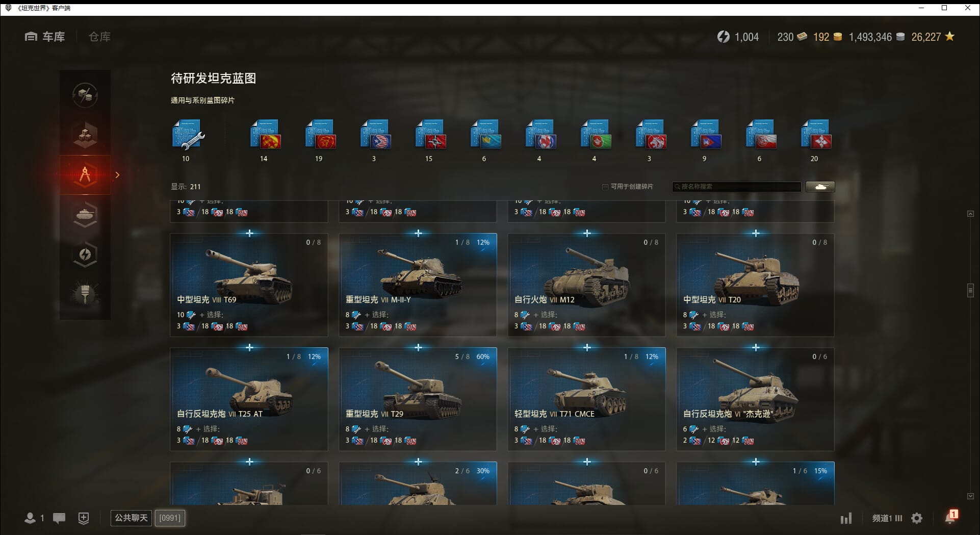The width and height of the screenshot is (980, 535).
Task: Select the vehicles tank icon in sidebar
Action: pyautogui.click(x=85, y=215)
